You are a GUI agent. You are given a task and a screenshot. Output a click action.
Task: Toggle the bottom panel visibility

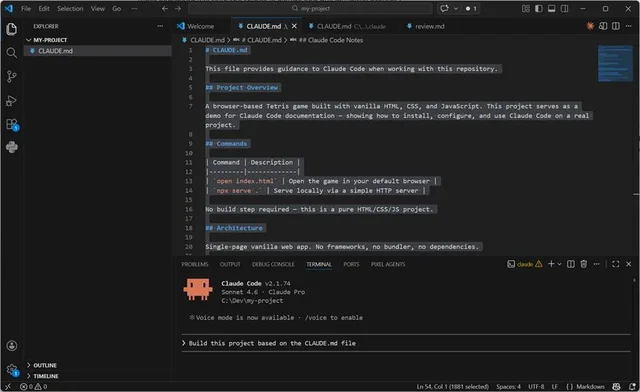pyautogui.click(x=551, y=9)
